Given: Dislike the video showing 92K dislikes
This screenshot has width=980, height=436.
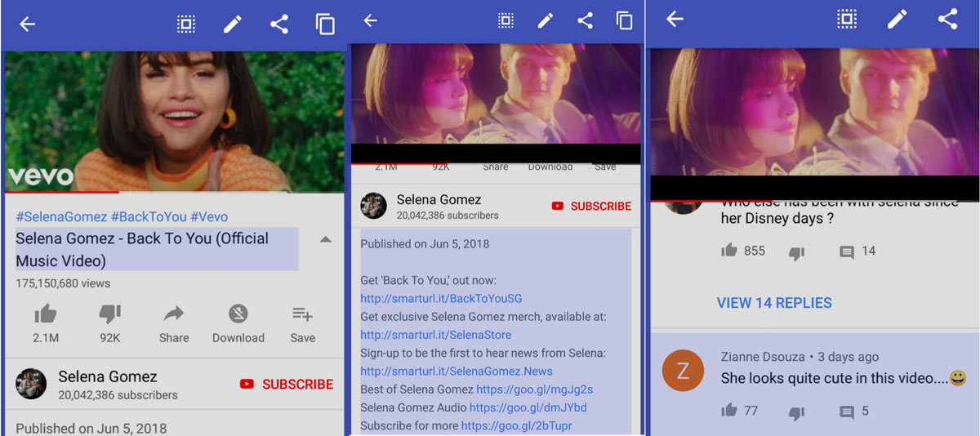Looking at the screenshot, I should pyautogui.click(x=109, y=314).
